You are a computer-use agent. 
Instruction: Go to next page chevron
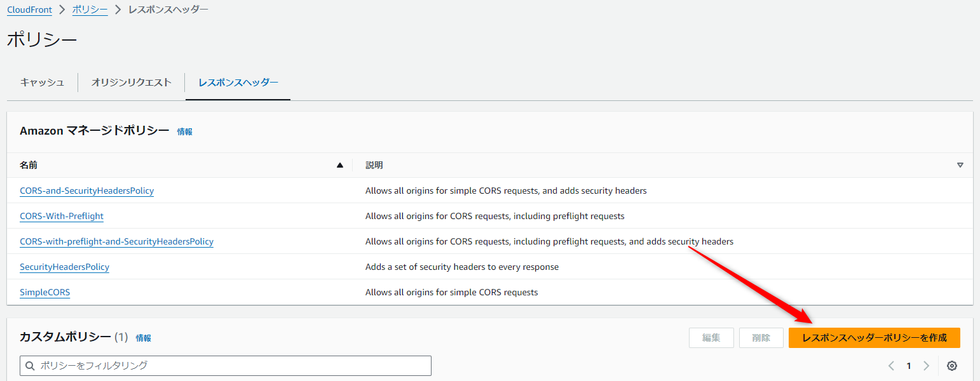pos(926,366)
